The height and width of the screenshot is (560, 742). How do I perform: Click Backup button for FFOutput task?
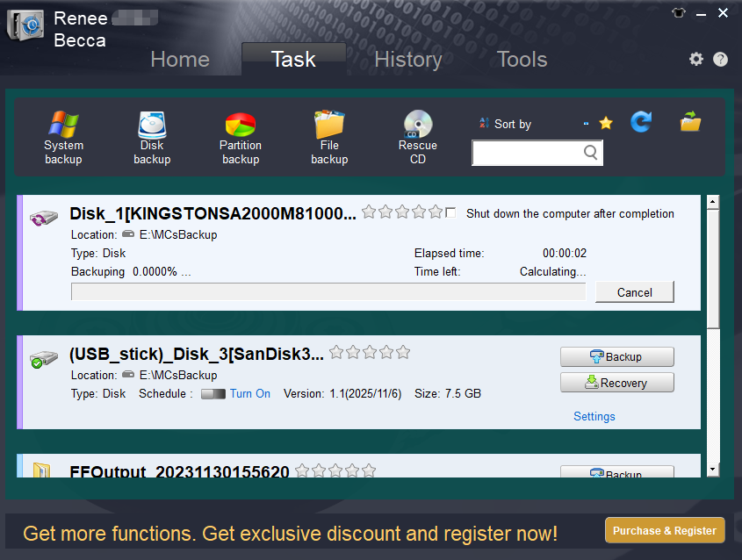[617, 472]
